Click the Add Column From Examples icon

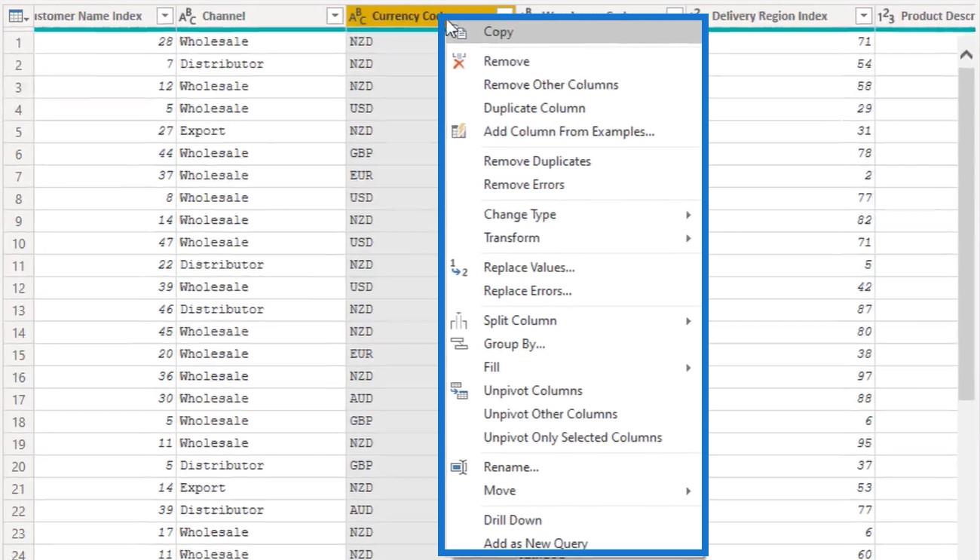pos(459,131)
